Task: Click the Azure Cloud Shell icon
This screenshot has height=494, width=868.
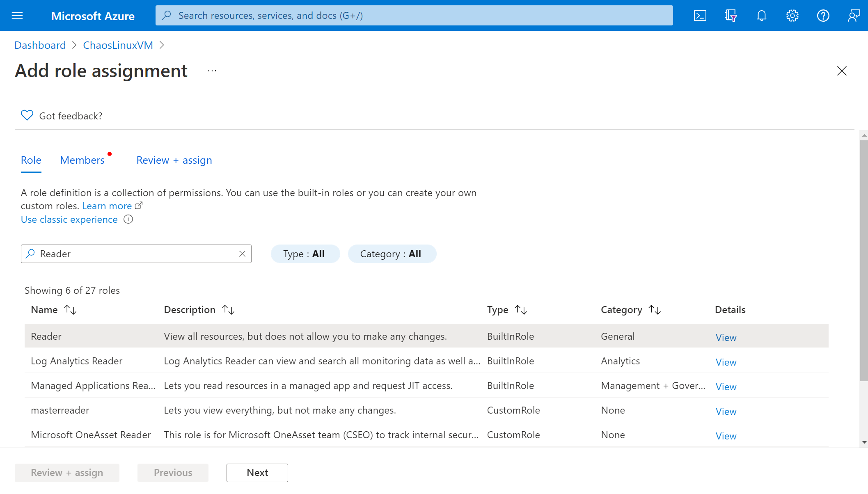Action: tap(701, 16)
